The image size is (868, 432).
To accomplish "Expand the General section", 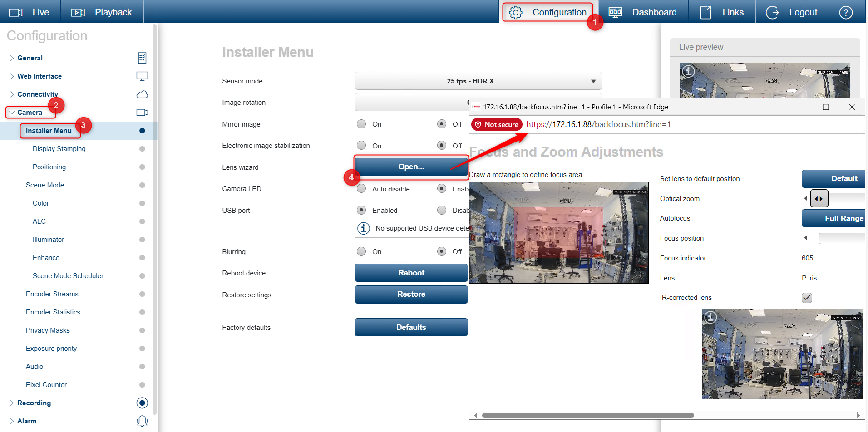I will [12, 58].
